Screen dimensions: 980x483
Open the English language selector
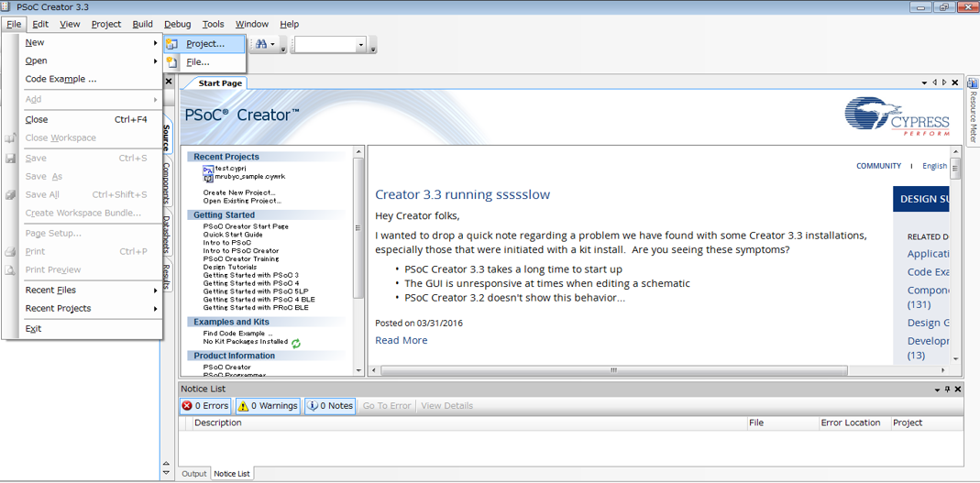[x=934, y=166]
